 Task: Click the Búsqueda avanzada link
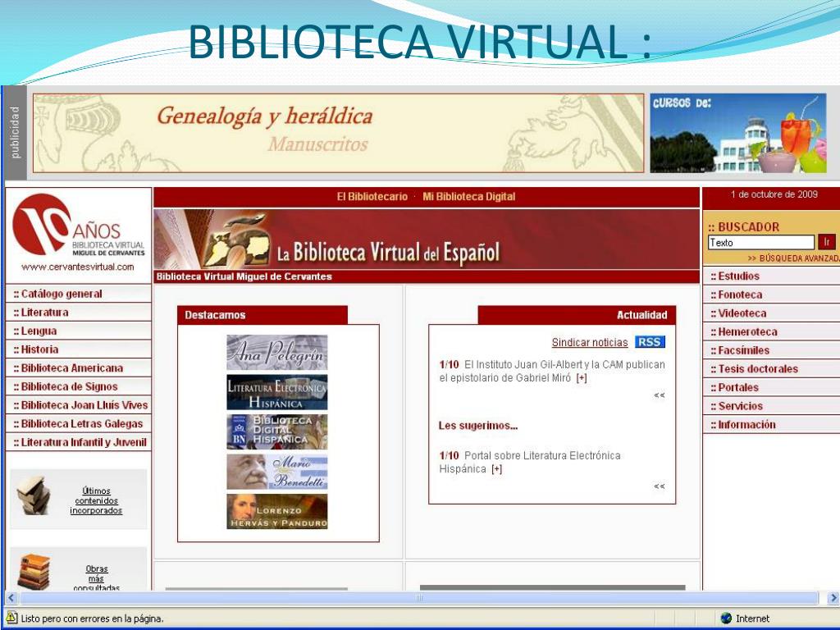[x=793, y=258]
